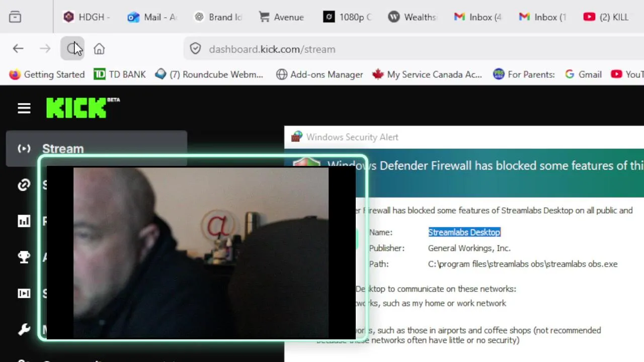This screenshot has height=362, width=644.
Task: Open the Gmail bookmark
Action: (x=583, y=74)
